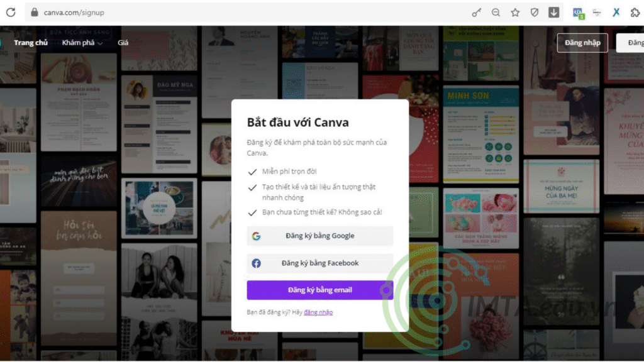
Task: Click the Đăng nhập button in header
Action: tap(582, 43)
